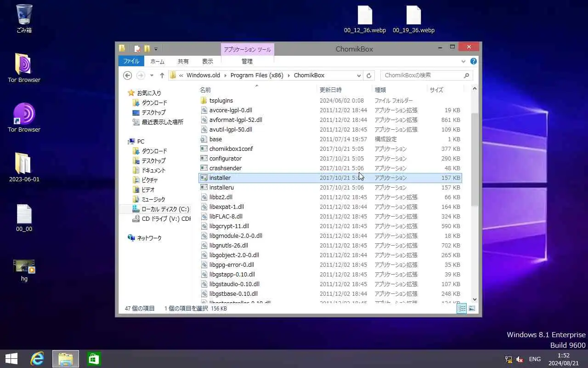The image size is (588, 368).
Task: Switch to large icons view layout
Action: (x=472, y=308)
